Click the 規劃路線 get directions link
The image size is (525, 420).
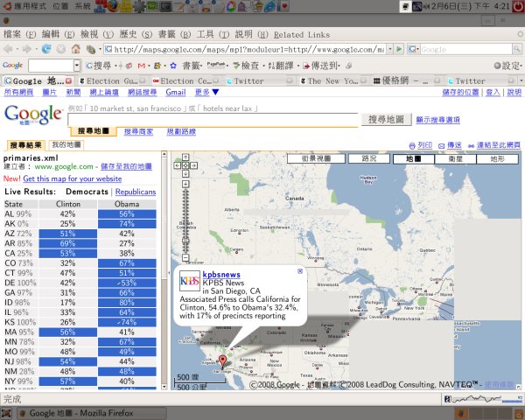[181, 131]
